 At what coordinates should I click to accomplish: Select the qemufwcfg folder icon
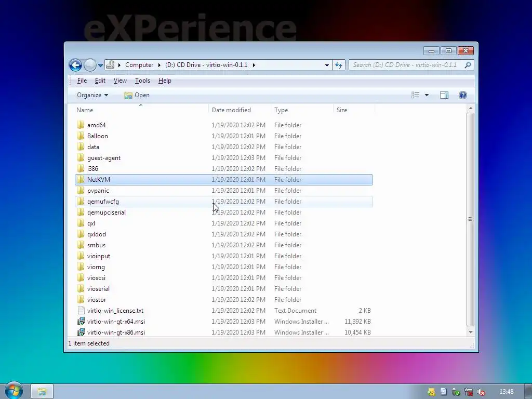click(x=81, y=201)
